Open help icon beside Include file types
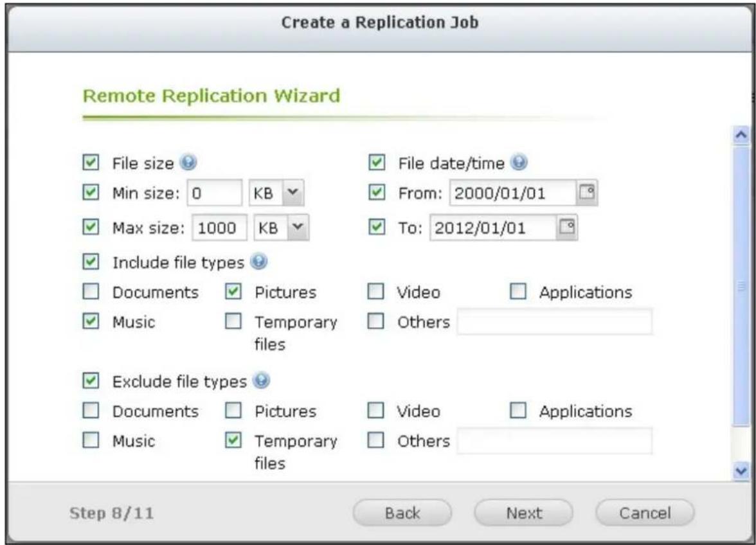The height and width of the screenshot is (545, 756). coord(259,262)
